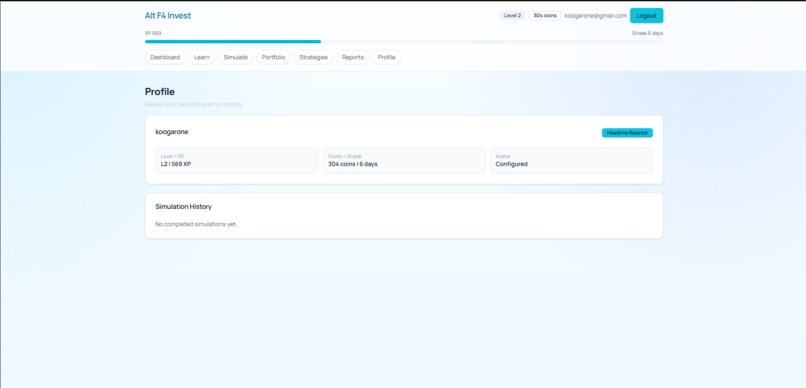The width and height of the screenshot is (806, 388).
Task: Click the Profile page heading
Action: pyautogui.click(x=160, y=91)
